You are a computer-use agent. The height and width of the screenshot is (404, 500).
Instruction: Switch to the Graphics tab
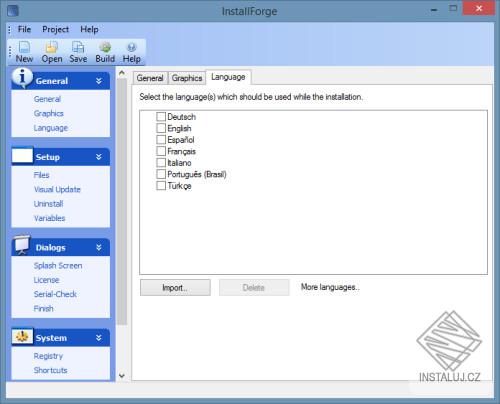coord(187,78)
